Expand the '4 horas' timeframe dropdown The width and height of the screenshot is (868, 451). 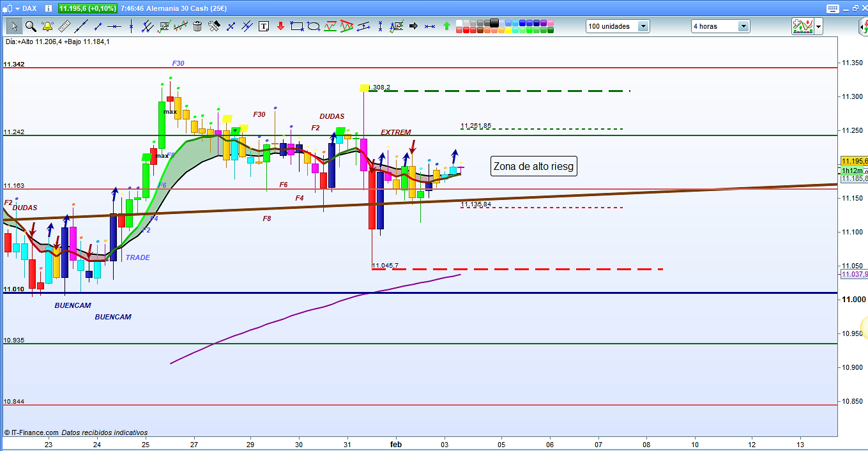[743, 26]
